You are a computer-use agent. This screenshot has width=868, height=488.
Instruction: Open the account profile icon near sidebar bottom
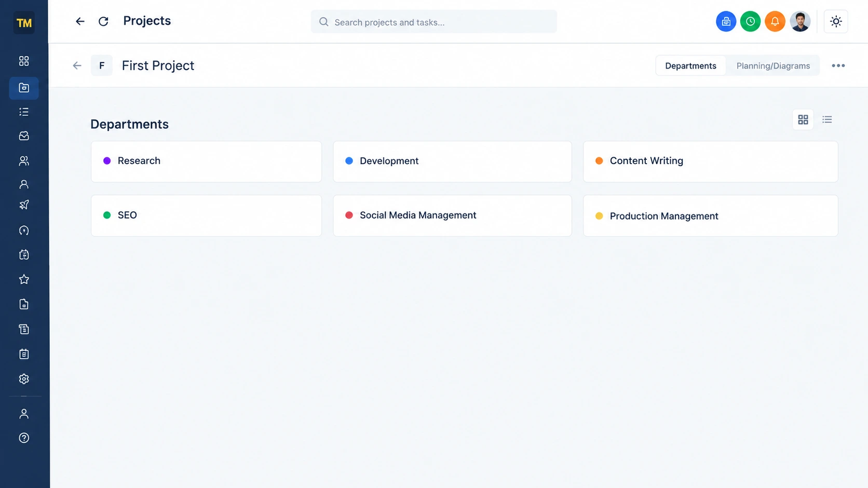click(24, 414)
